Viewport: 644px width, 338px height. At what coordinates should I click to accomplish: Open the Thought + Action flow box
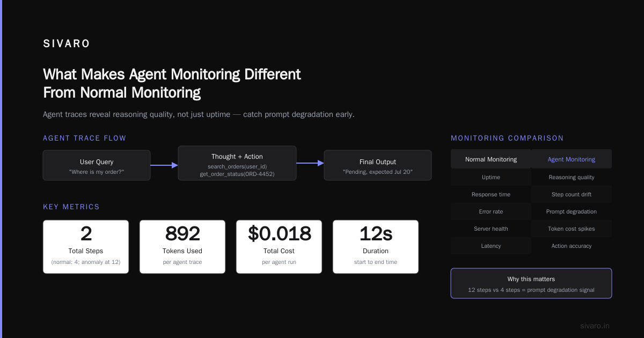237,163
